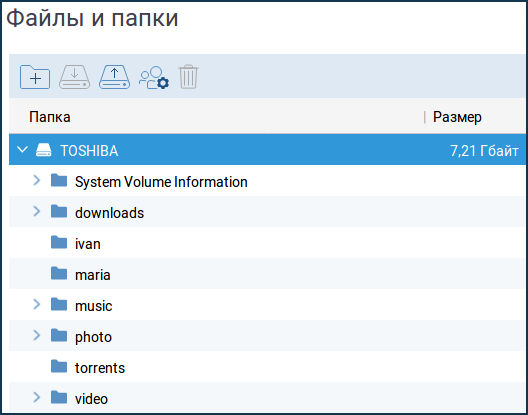The width and height of the screenshot is (528, 415).
Task: Click the download-to-drive toolbar icon
Action: 74,77
